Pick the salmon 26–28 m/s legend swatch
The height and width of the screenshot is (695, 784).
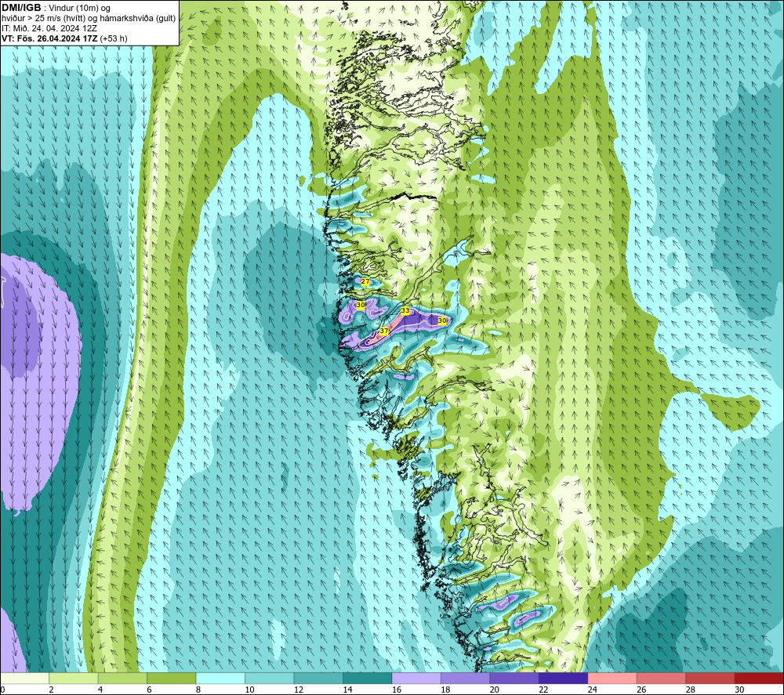pos(662,679)
